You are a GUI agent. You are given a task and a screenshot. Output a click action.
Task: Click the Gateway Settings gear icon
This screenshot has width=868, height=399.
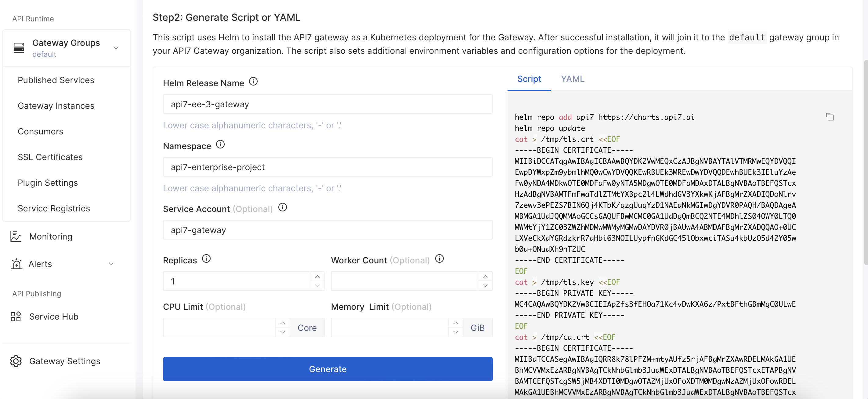tap(16, 361)
